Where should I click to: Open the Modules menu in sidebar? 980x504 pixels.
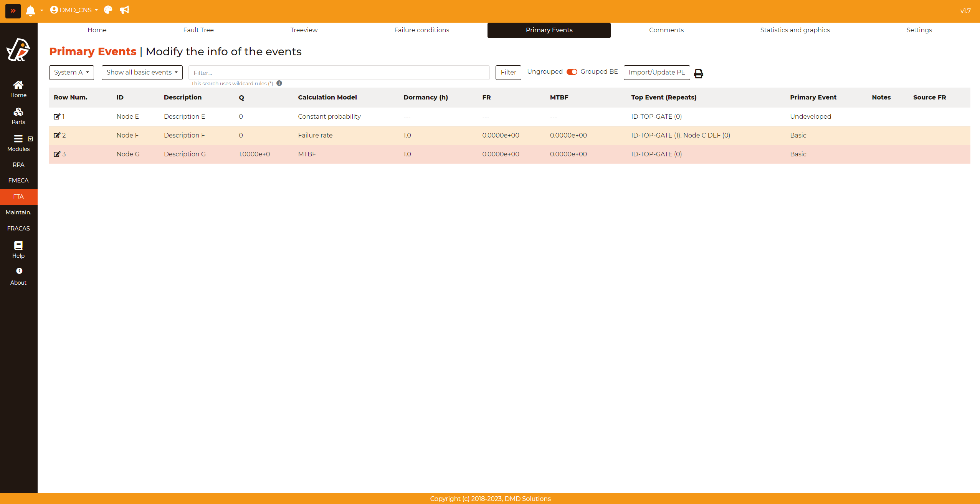(x=18, y=143)
